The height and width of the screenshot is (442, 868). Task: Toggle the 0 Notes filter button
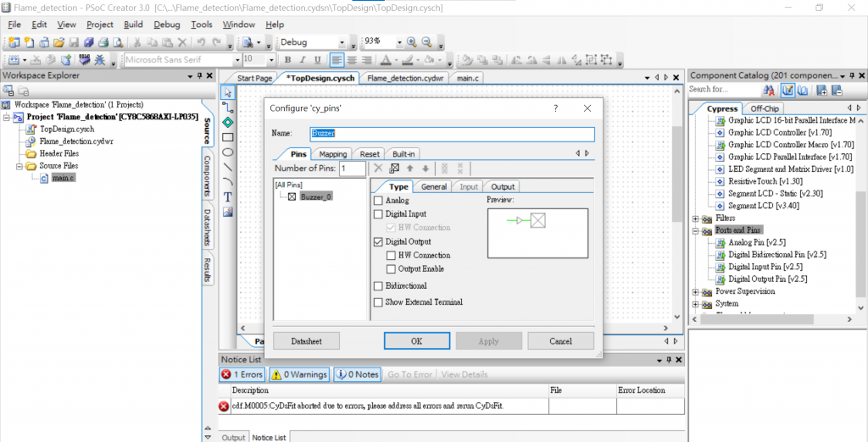point(357,374)
